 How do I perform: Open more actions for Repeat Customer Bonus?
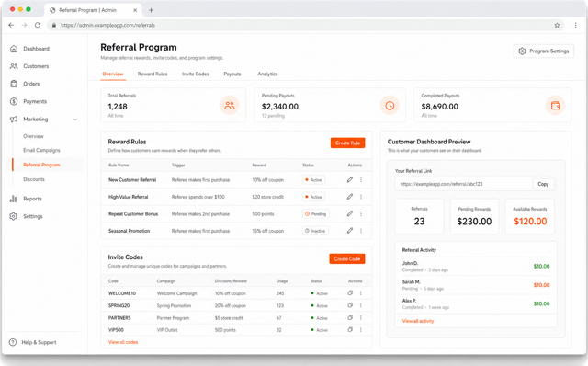(361, 213)
